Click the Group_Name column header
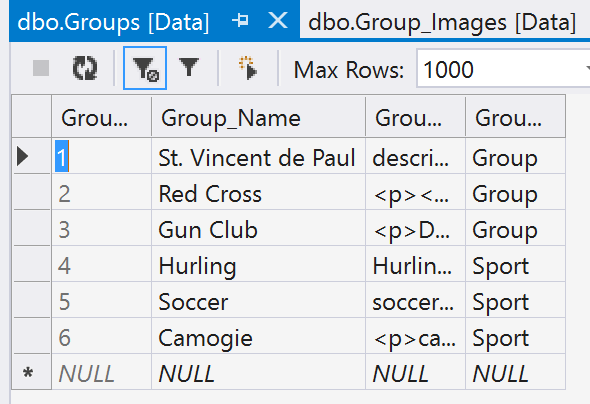This screenshot has height=404, width=590. [x=258, y=118]
